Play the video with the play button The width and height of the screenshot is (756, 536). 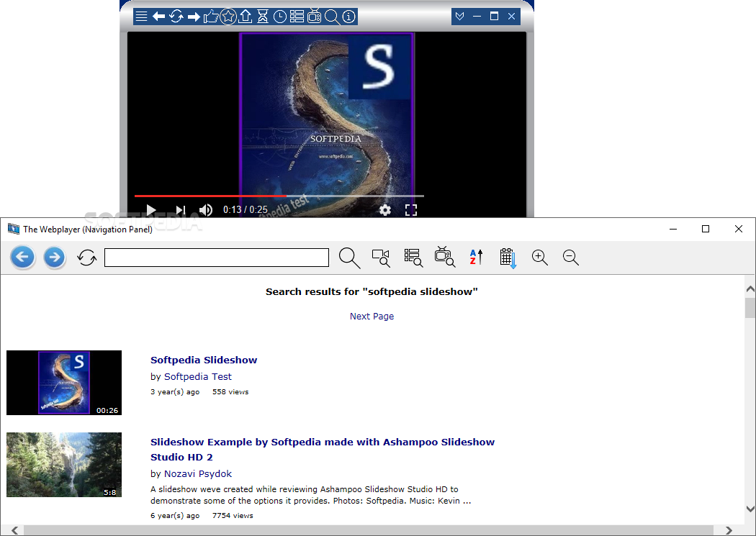151,210
